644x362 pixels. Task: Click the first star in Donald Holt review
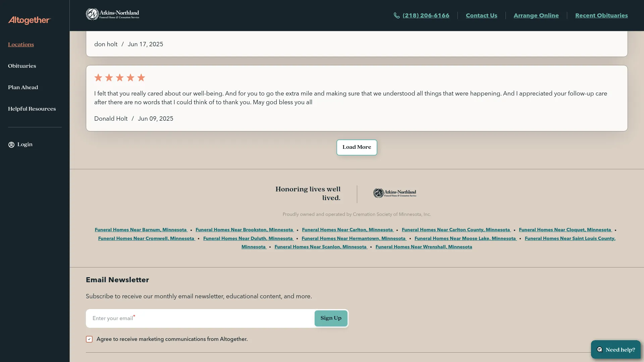coord(98,78)
